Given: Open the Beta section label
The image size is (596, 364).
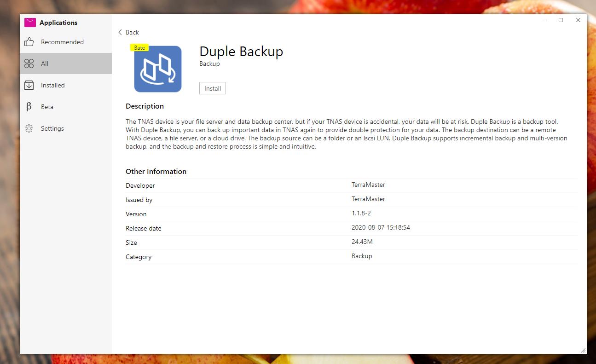Looking at the screenshot, I should pos(47,107).
